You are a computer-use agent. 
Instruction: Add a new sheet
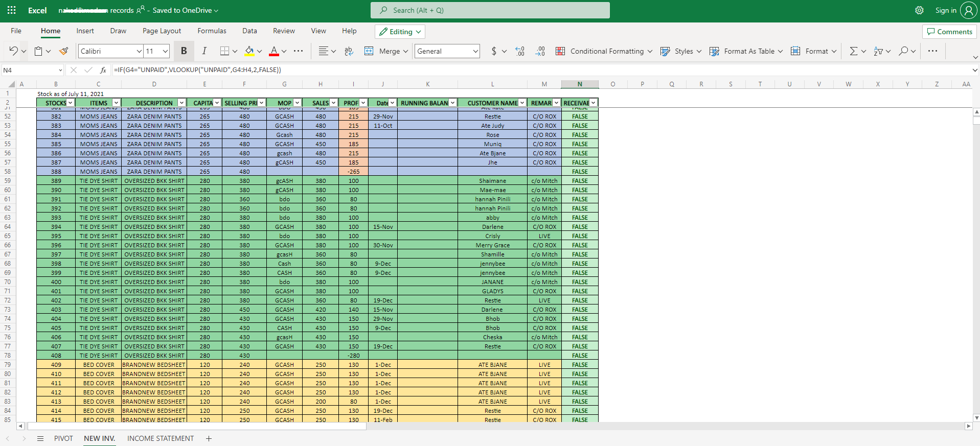209,438
